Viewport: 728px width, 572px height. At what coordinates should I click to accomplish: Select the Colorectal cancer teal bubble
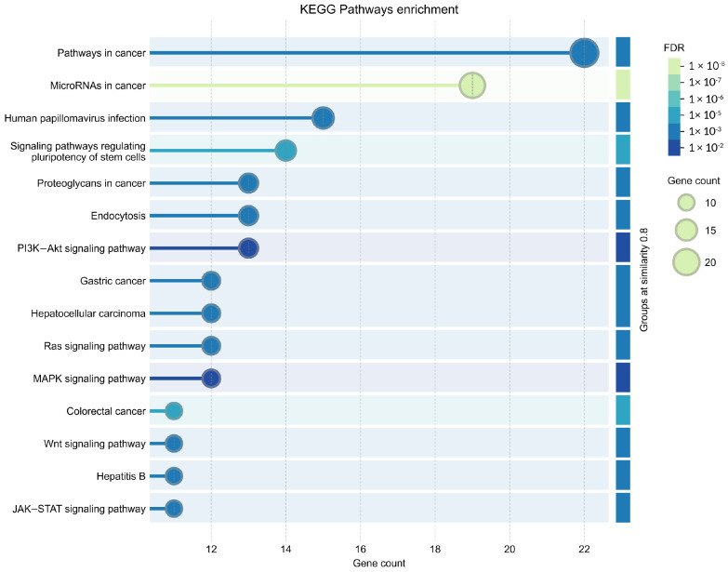[174, 411]
